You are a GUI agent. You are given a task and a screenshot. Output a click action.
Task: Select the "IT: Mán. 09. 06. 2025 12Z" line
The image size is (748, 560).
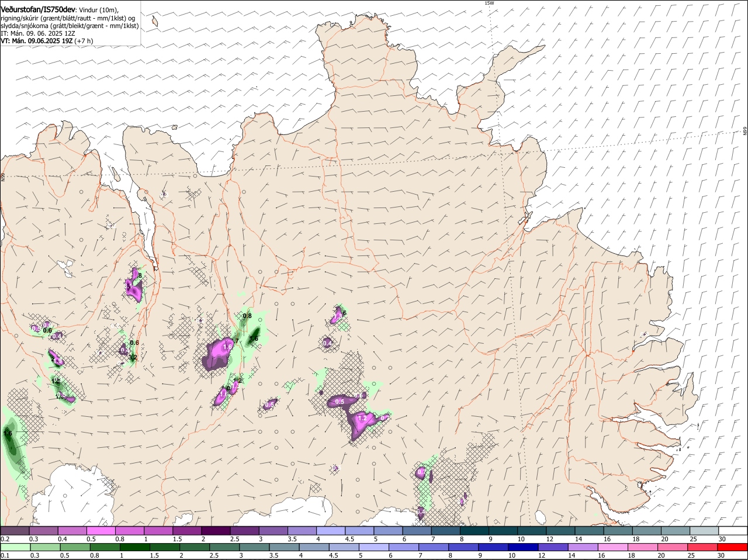point(37,33)
